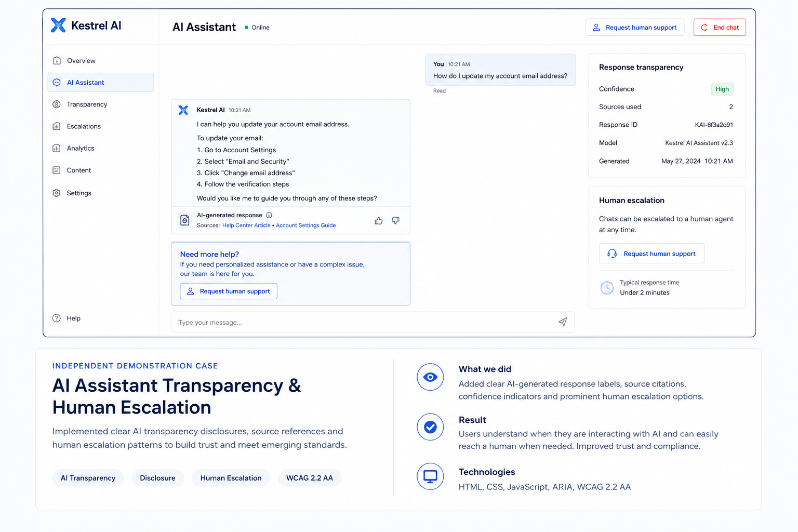
Task: Click the Read receipt under your message
Action: click(x=440, y=91)
